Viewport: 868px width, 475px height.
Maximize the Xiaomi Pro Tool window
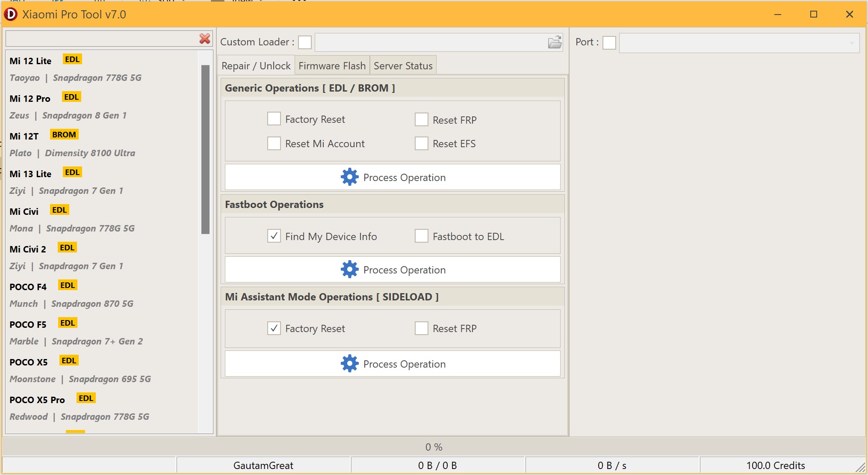(x=814, y=14)
